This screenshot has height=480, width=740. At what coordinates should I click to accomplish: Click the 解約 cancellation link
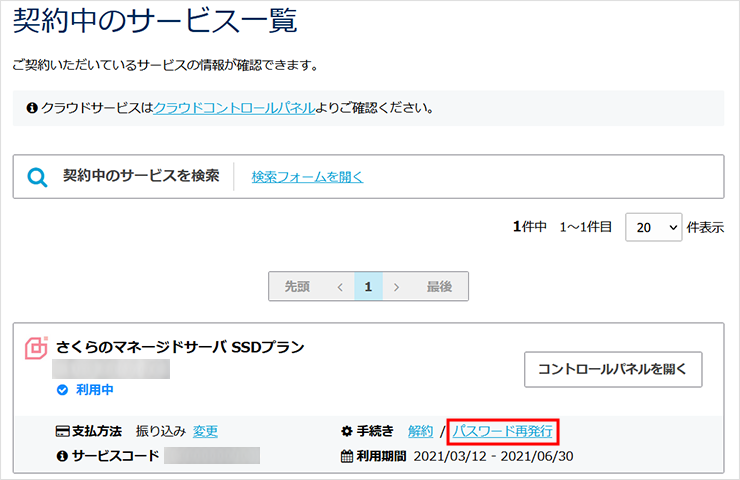tap(420, 431)
